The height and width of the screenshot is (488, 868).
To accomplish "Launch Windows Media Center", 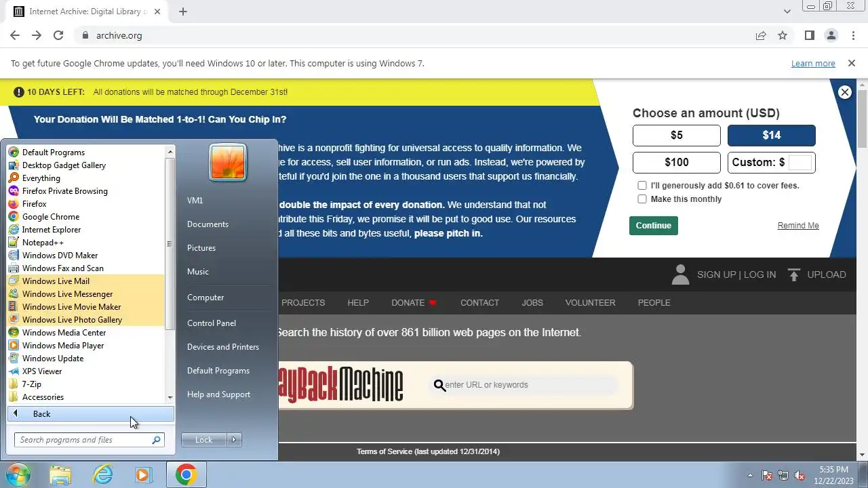I will click(64, 333).
